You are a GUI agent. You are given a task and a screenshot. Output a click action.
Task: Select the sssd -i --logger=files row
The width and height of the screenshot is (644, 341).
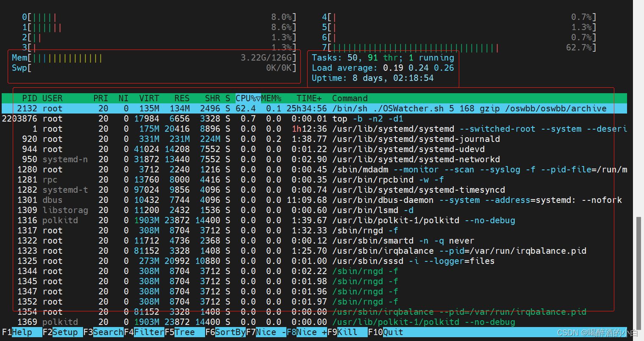(314, 261)
